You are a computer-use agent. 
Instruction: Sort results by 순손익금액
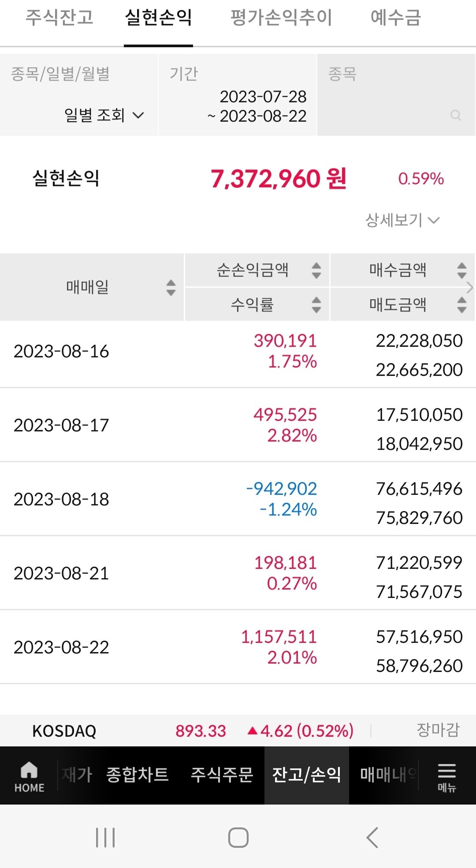pos(316,271)
